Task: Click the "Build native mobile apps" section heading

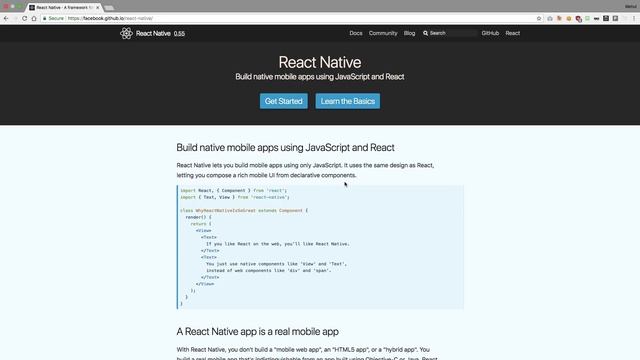Action: pyautogui.click(x=285, y=147)
